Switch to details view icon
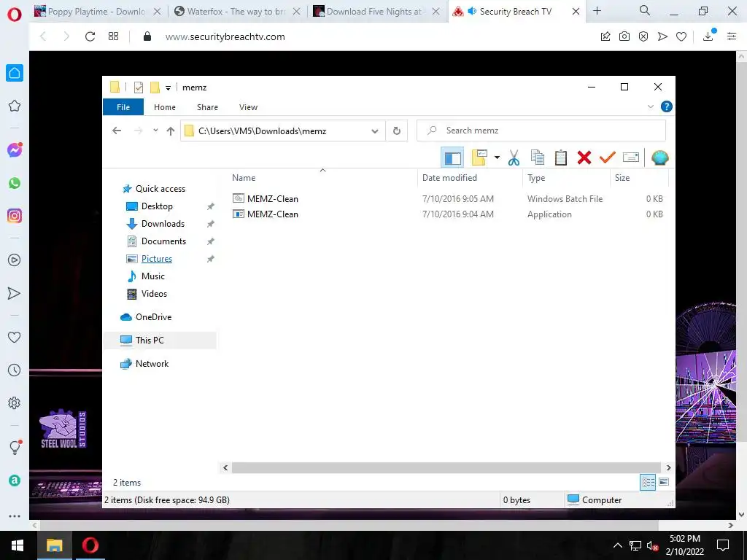 tap(648, 483)
